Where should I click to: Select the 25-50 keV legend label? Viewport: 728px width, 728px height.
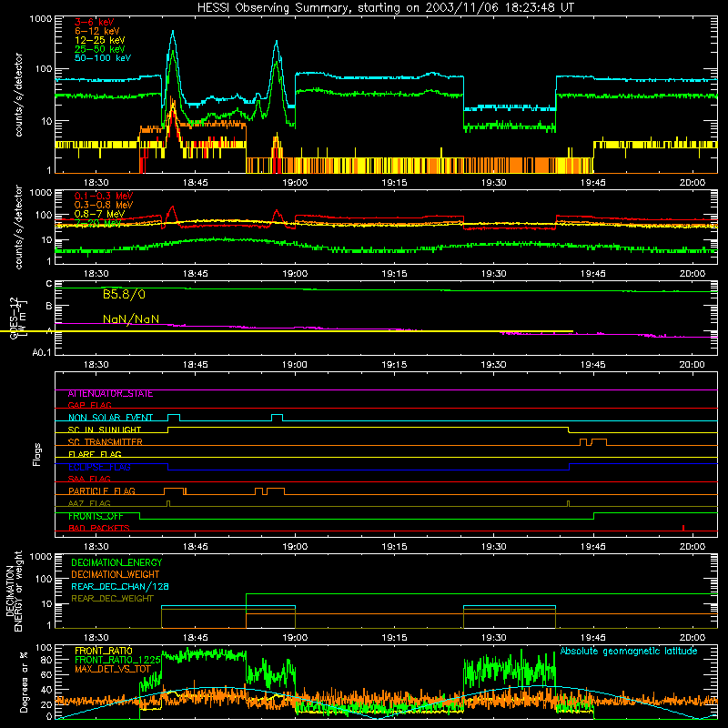click(x=100, y=49)
